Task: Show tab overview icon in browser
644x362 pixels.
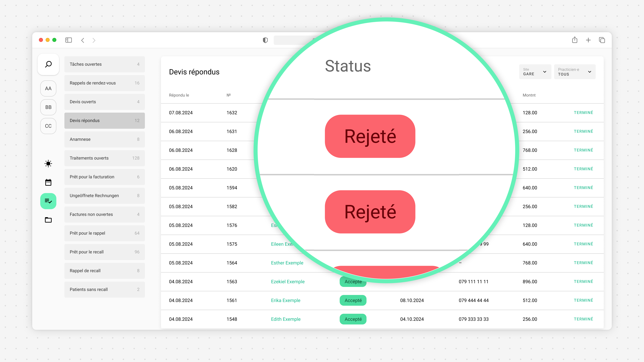Action: 602,40
